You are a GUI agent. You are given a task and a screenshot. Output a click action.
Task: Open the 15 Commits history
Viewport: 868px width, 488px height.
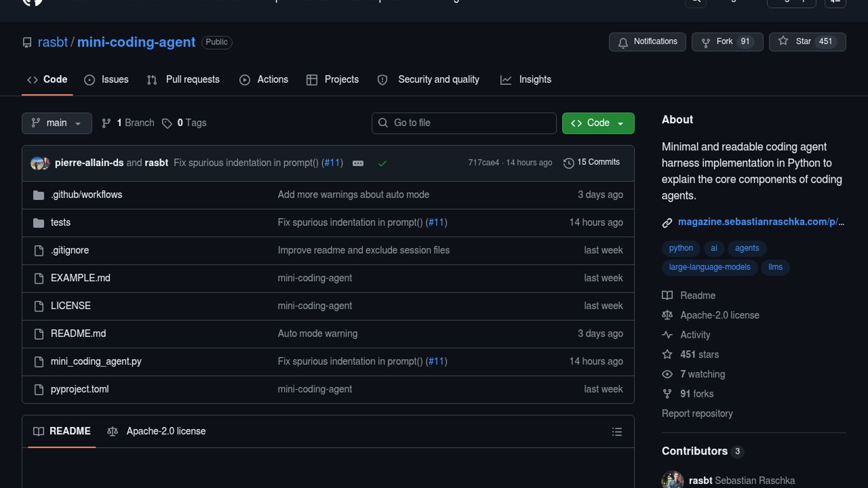(592, 162)
